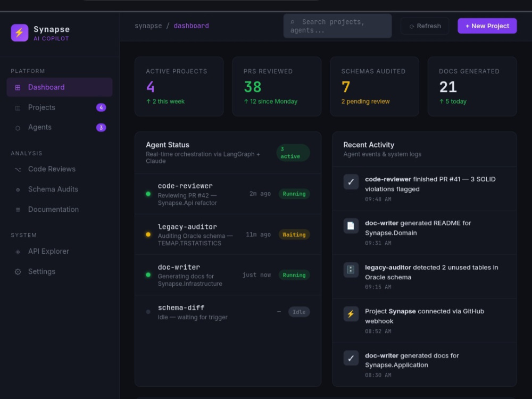This screenshot has width=532, height=399.
Task: Open Settings page
Action: point(60,271)
